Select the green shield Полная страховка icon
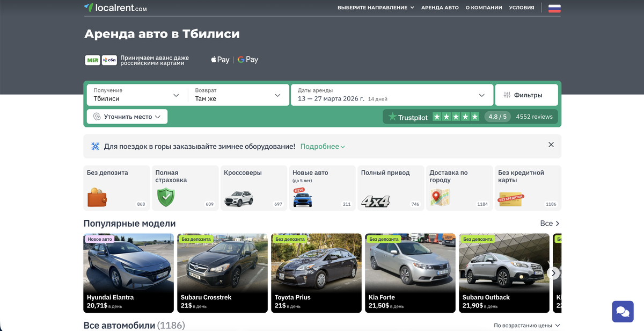This screenshot has height=331, width=644. tap(166, 197)
